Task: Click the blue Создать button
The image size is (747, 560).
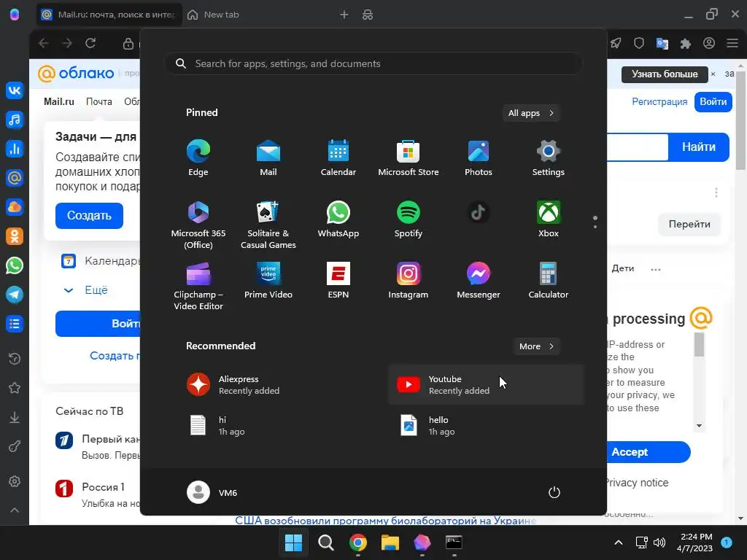Action: click(x=89, y=216)
